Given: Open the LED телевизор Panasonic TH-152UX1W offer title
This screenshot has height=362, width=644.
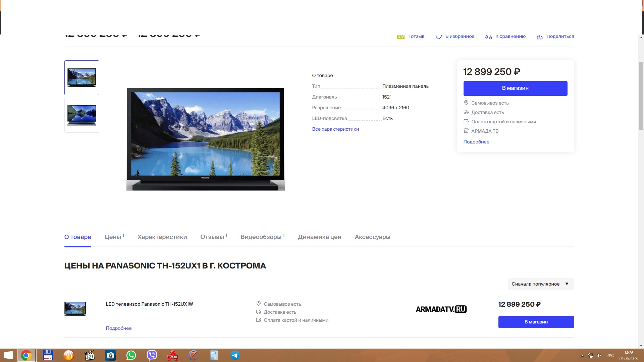Looking at the screenshot, I should (x=149, y=304).
